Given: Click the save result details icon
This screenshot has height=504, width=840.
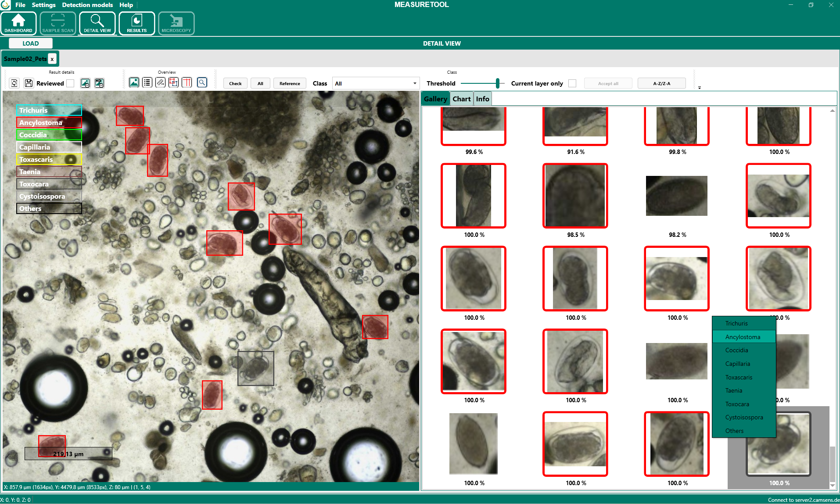Looking at the screenshot, I should pyautogui.click(x=29, y=83).
